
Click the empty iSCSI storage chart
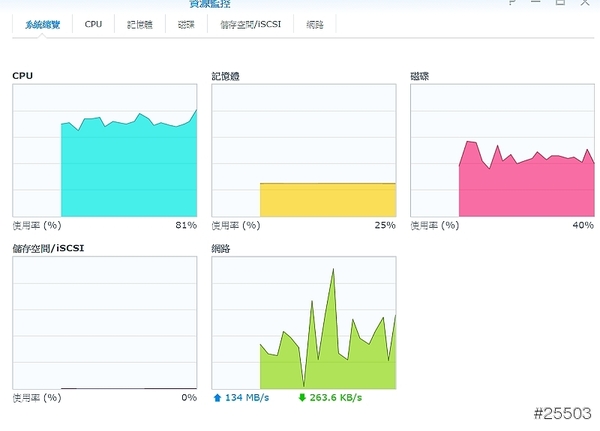pyautogui.click(x=104, y=322)
